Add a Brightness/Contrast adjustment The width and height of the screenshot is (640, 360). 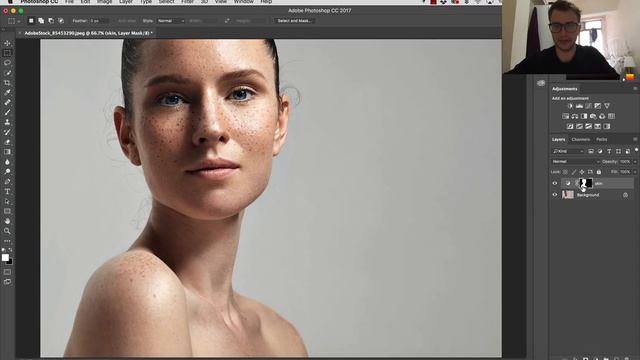point(570,106)
